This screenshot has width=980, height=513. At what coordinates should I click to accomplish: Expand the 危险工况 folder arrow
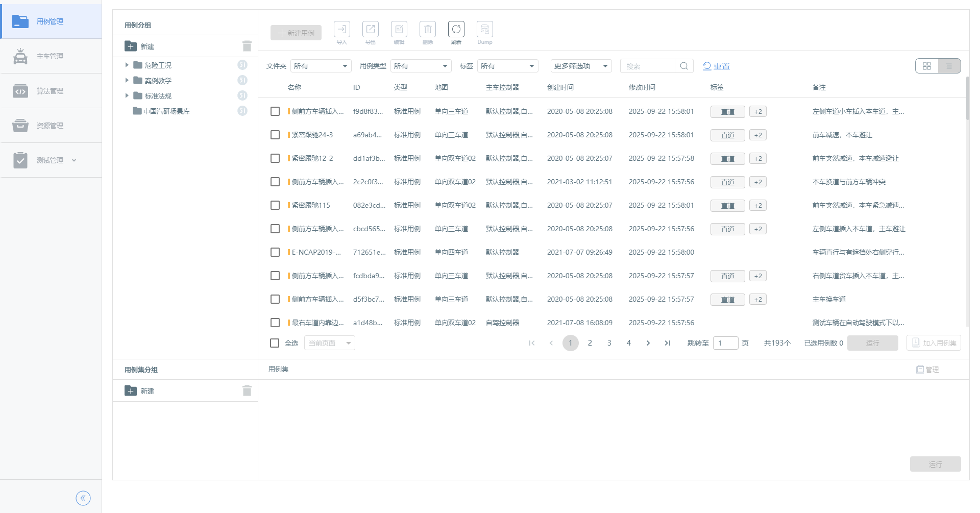point(127,65)
